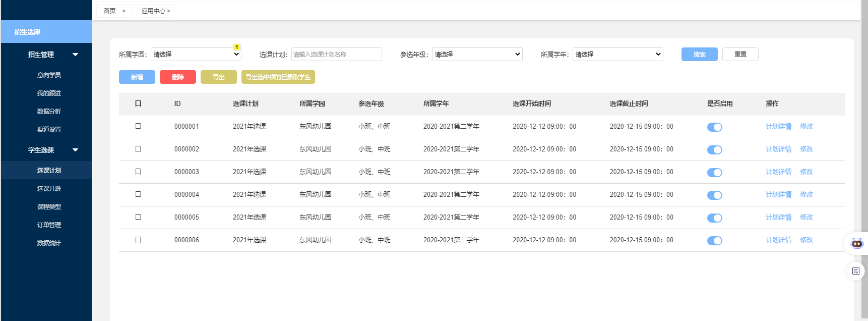Viewport: 868px width, 321px height.
Task: Open 计划详情 for row 0000001
Action: coord(779,126)
